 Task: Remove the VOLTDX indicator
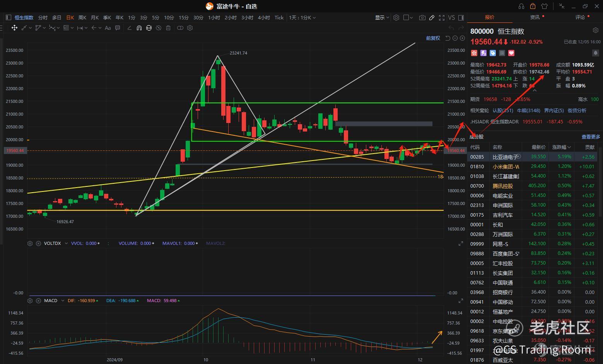point(38,243)
